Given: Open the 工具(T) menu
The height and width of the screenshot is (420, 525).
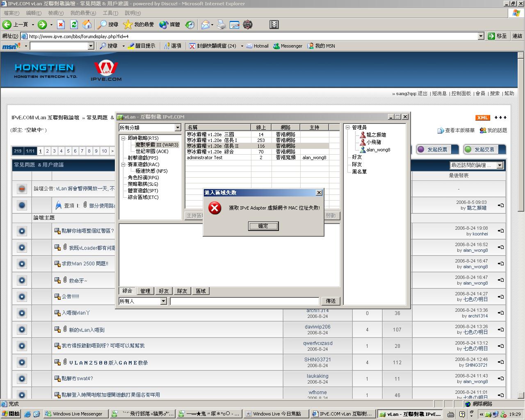Looking at the screenshot, I should tap(110, 13).
